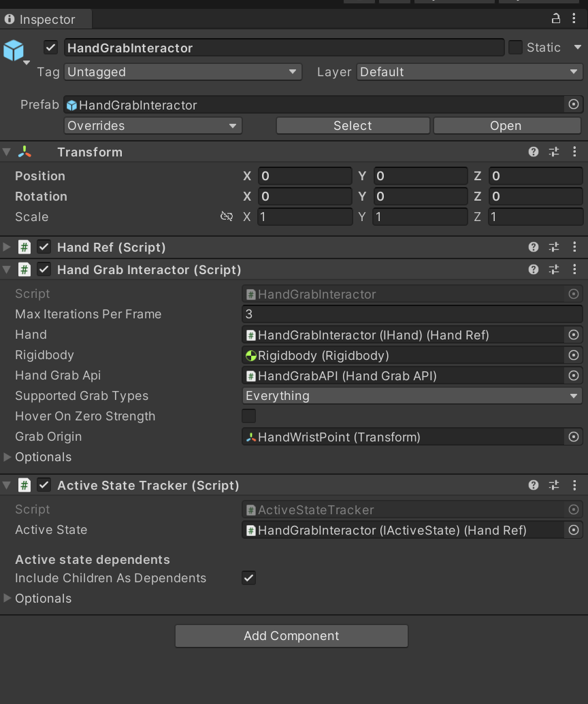Uncheck Include Children As Dependents
The height and width of the screenshot is (704, 588).
click(249, 578)
